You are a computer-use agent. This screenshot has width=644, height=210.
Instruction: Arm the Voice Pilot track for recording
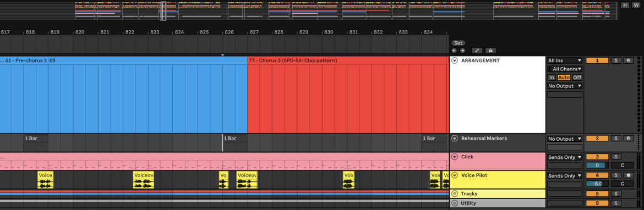coord(629,175)
